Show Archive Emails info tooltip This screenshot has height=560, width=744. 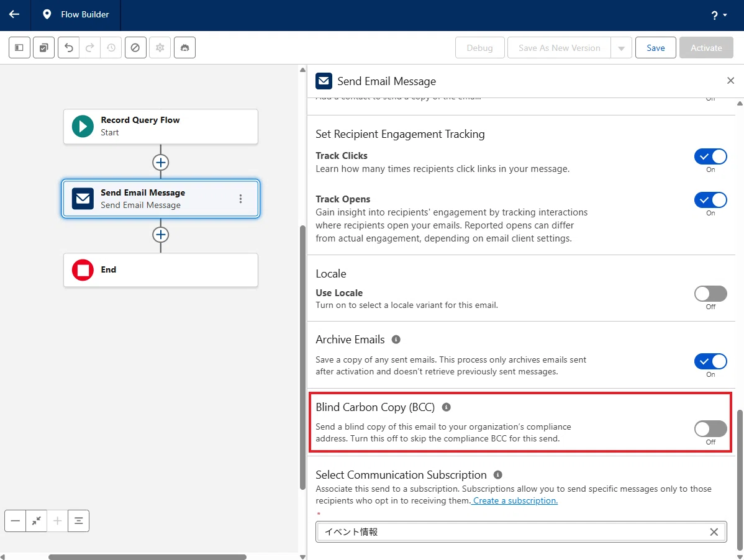(396, 340)
